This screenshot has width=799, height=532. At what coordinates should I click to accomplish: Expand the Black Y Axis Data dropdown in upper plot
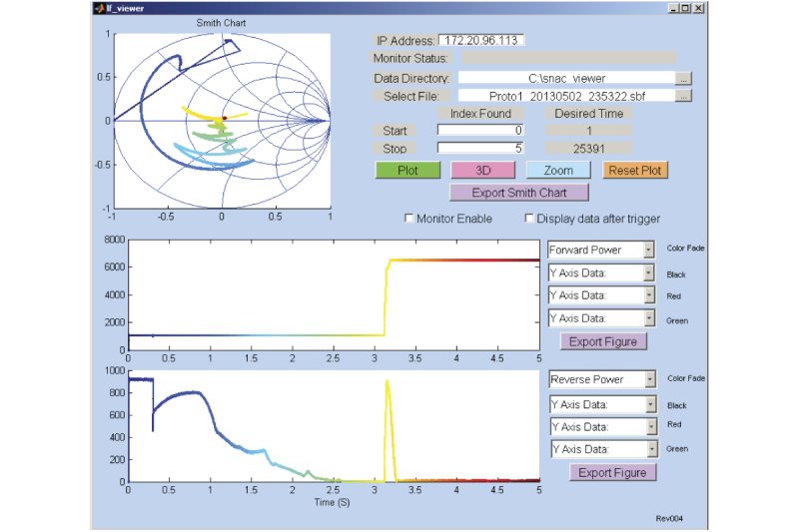click(601, 272)
